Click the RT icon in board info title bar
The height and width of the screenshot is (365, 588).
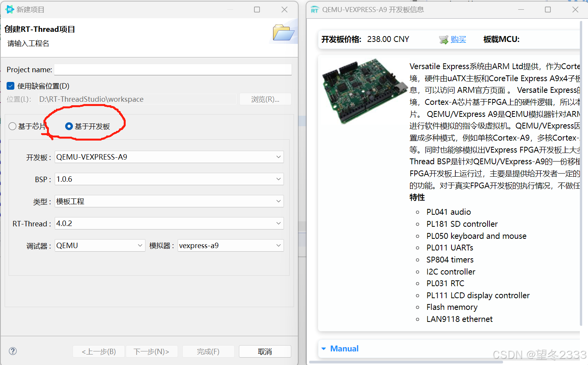[315, 10]
